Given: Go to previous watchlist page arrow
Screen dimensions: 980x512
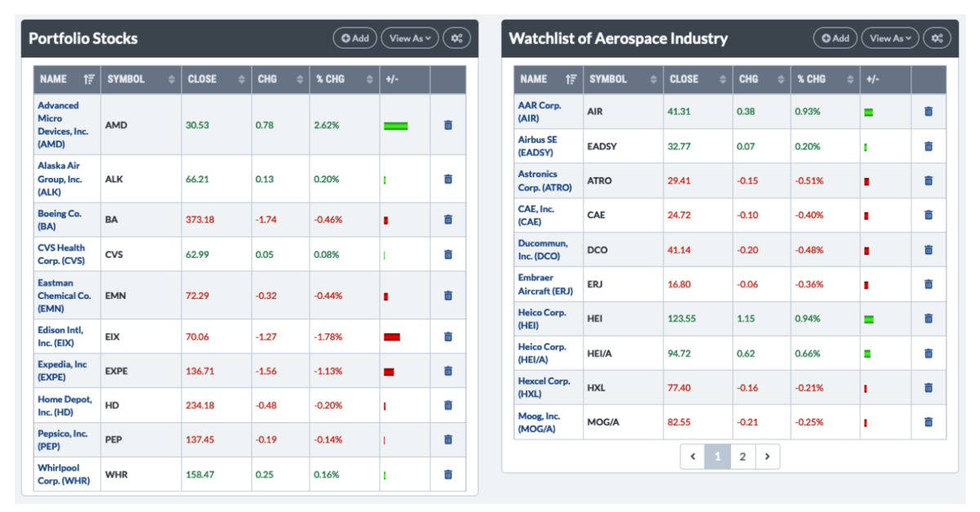Looking at the screenshot, I should [693, 456].
